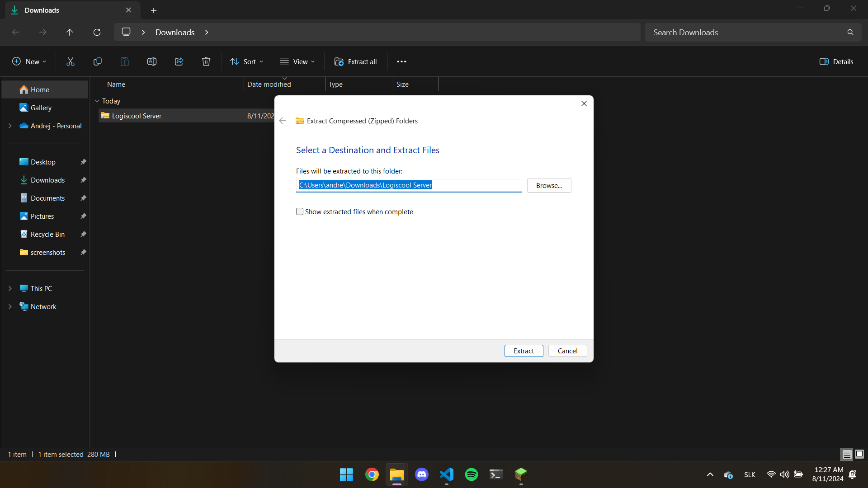Open notification bell in system tray

point(853,474)
